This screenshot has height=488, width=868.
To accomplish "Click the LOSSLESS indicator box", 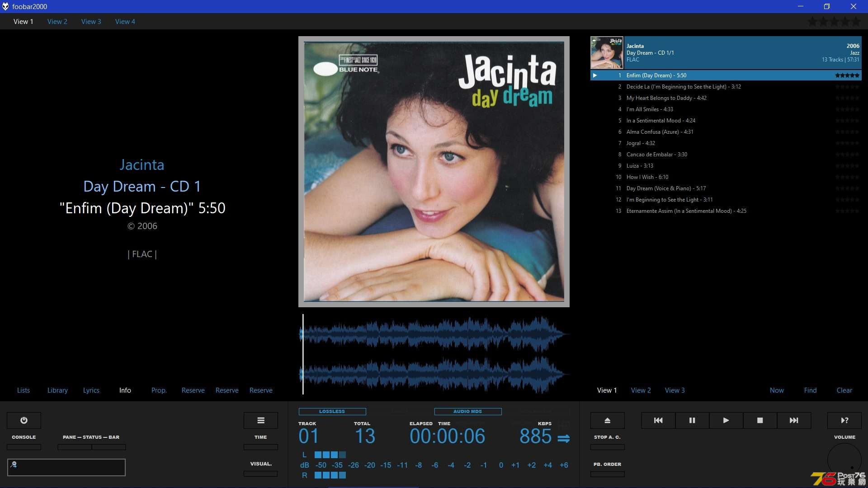I will coord(332,411).
